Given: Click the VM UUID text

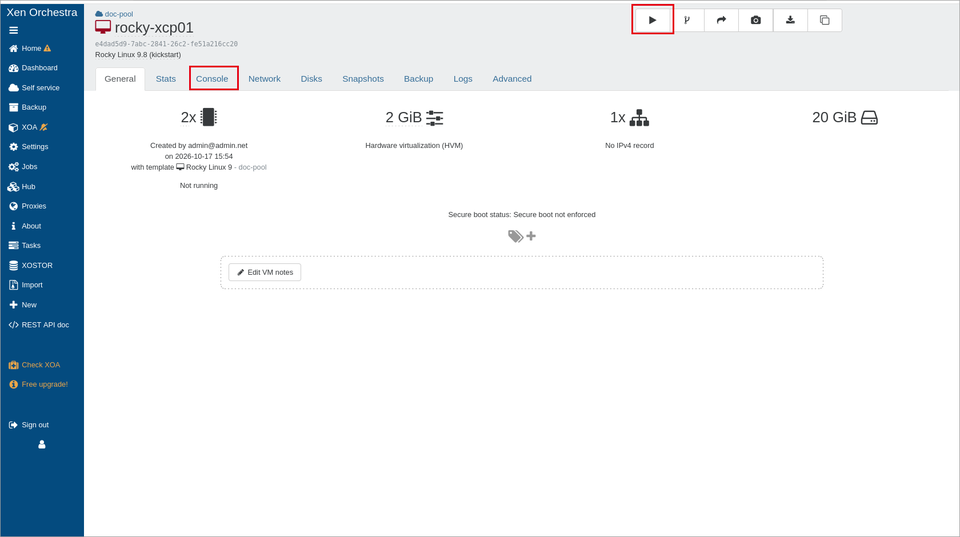Looking at the screenshot, I should [x=166, y=44].
